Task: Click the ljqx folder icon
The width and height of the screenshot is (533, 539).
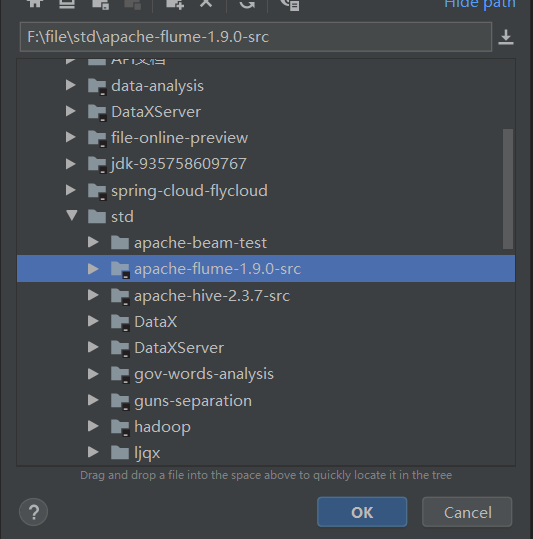Action: point(120,453)
